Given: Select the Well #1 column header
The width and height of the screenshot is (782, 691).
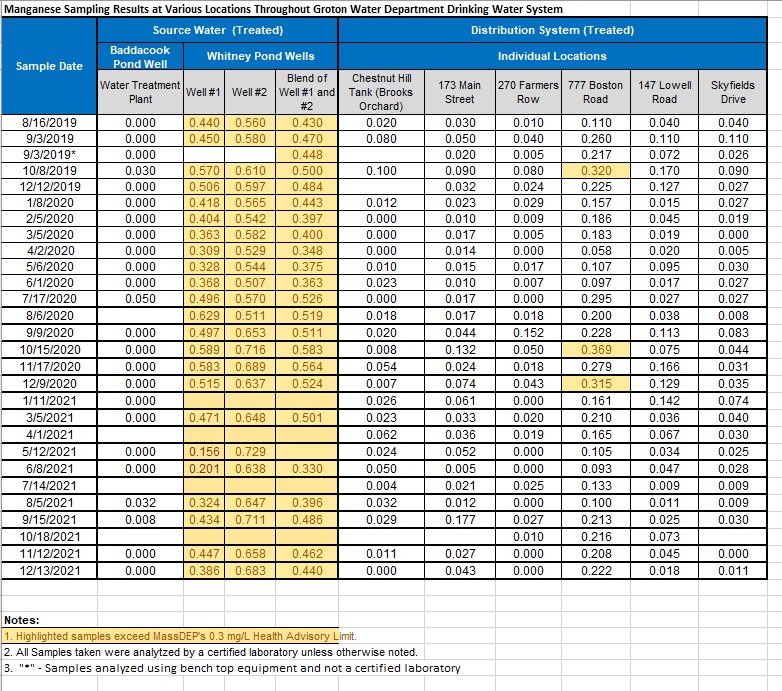Looking at the screenshot, I should [203, 92].
